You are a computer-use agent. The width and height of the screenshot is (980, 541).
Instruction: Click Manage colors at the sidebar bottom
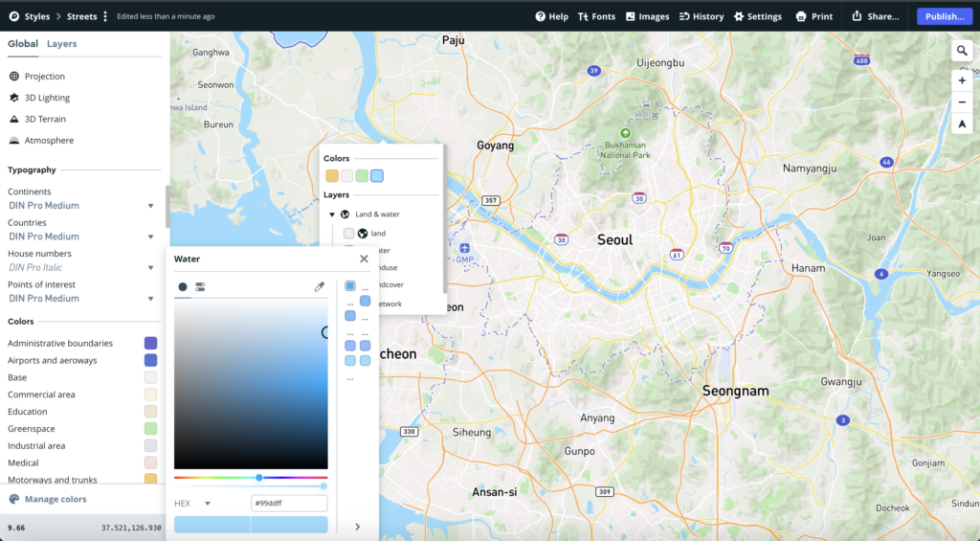pos(48,499)
